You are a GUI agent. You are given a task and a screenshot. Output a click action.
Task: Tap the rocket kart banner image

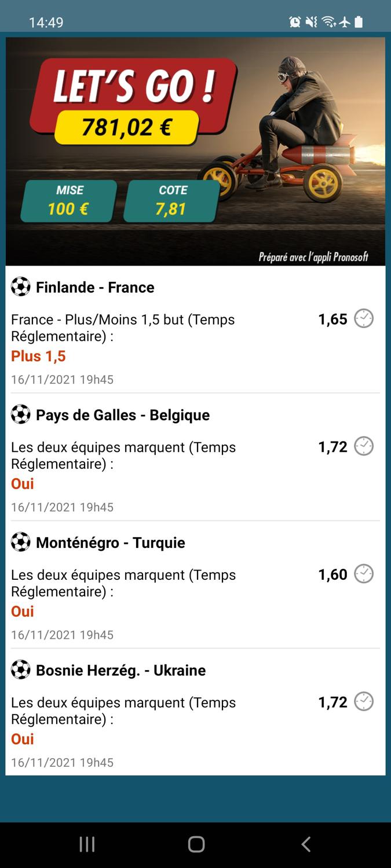pos(196,152)
